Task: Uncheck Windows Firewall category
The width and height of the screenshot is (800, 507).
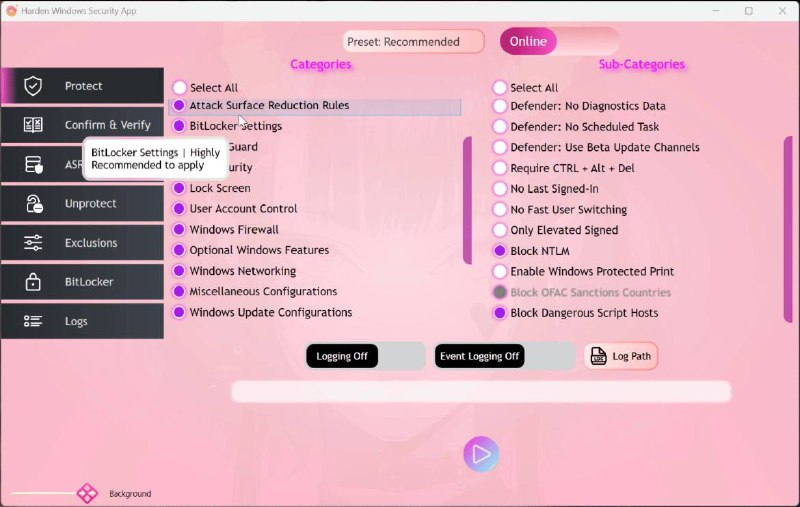Action: [179, 230]
